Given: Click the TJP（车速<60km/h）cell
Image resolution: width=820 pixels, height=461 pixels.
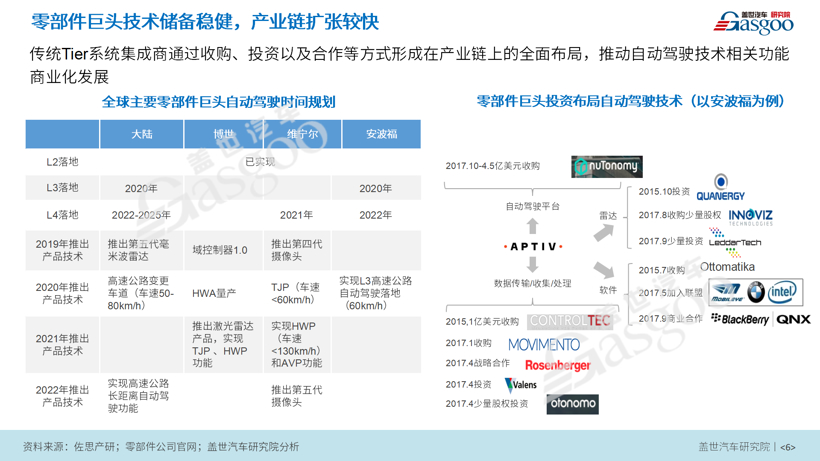Looking at the screenshot, I should (x=295, y=293).
